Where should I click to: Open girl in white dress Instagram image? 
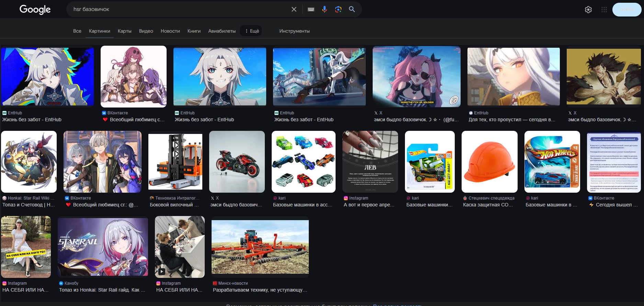click(x=26, y=247)
